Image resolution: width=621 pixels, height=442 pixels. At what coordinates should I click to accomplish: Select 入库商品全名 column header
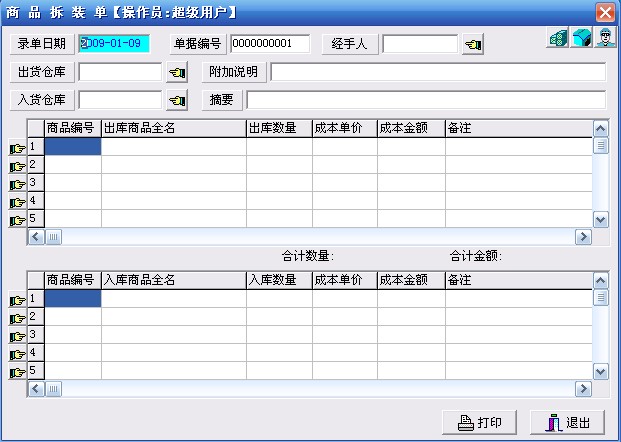click(173, 280)
